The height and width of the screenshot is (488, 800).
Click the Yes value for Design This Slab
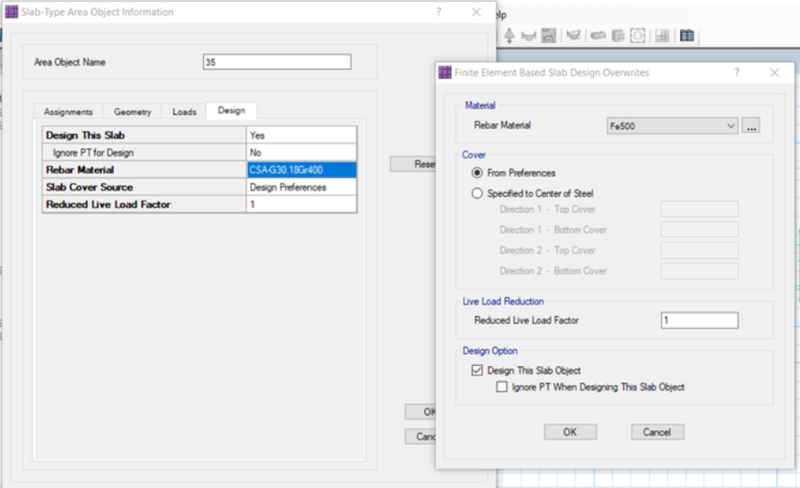302,135
